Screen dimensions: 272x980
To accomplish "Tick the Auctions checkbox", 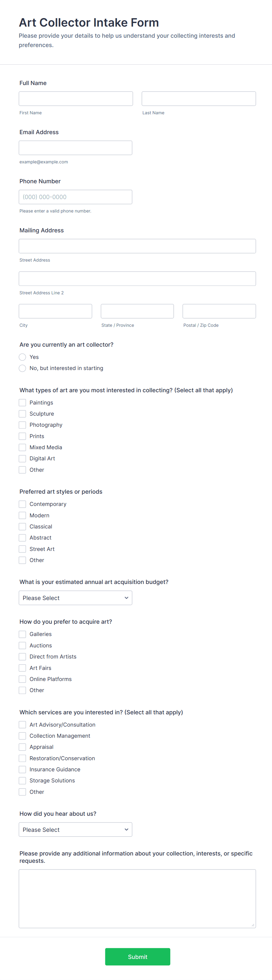I will click(x=23, y=645).
